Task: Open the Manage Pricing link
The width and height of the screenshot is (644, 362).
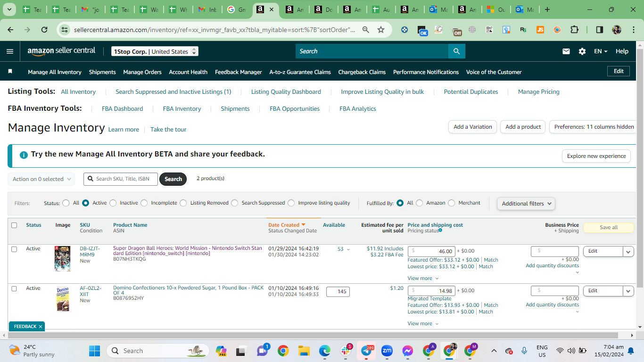Action: click(x=538, y=92)
